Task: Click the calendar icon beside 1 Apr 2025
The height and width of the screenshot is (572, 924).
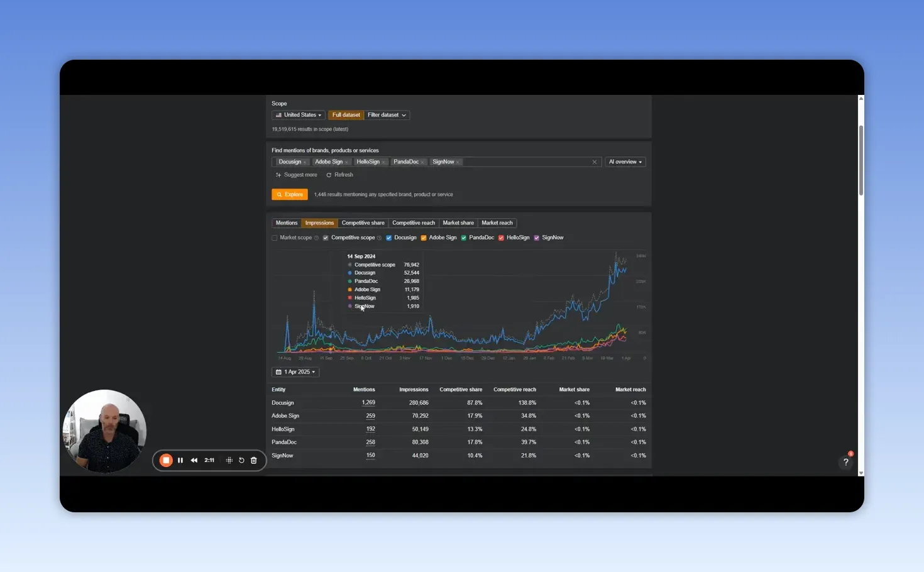Action: click(x=278, y=372)
